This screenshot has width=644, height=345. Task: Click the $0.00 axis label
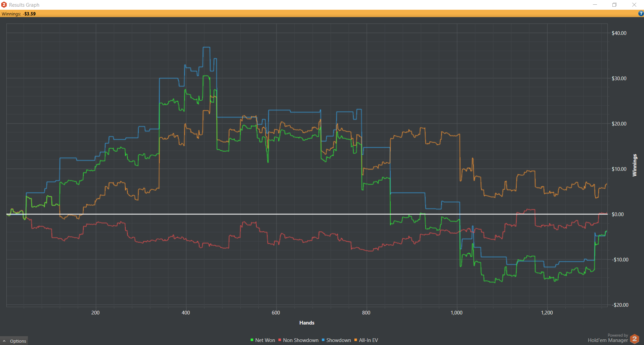click(x=618, y=214)
